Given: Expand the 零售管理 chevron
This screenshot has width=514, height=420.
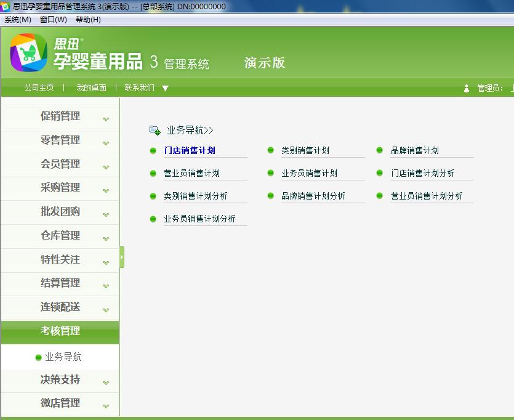Looking at the screenshot, I should (x=105, y=143).
